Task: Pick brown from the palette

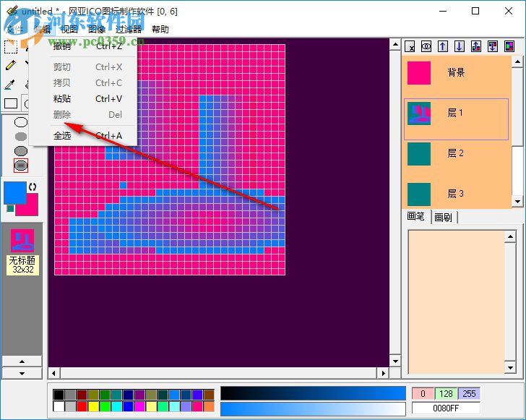Action: [209, 395]
